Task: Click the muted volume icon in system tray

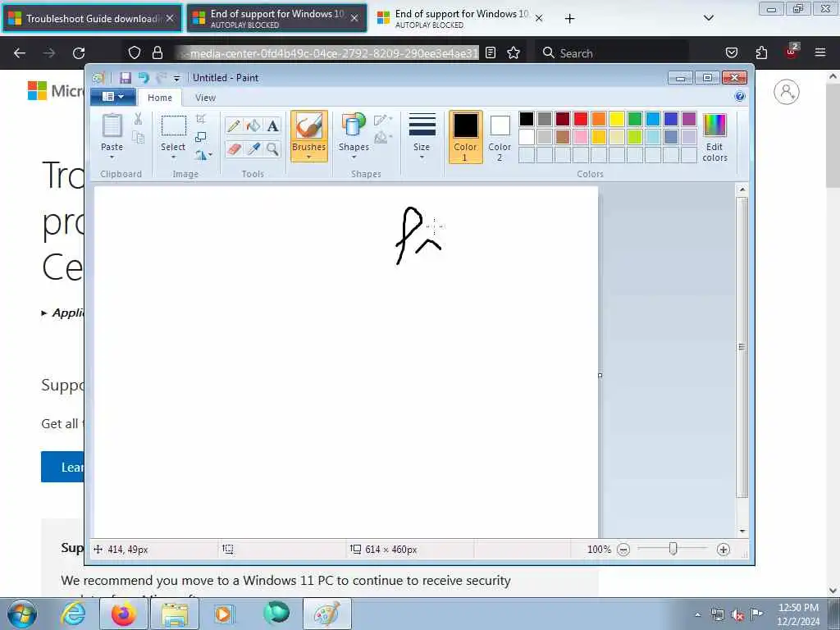Action: coord(737,615)
